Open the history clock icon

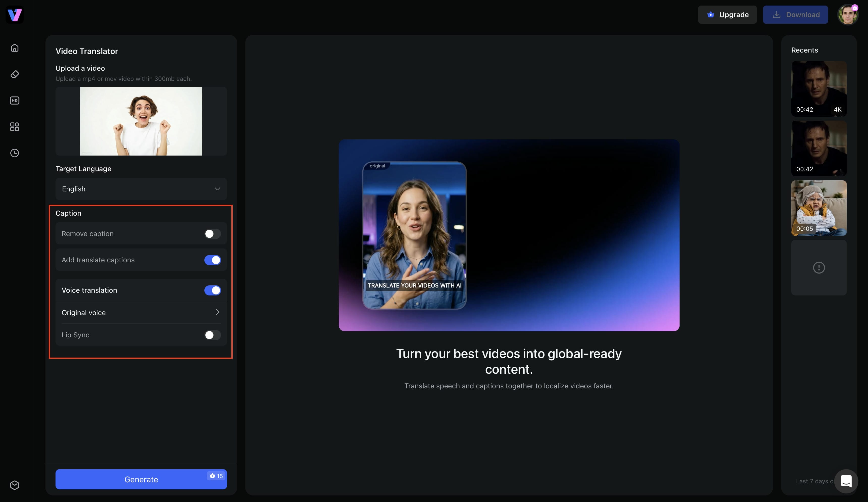tap(14, 153)
